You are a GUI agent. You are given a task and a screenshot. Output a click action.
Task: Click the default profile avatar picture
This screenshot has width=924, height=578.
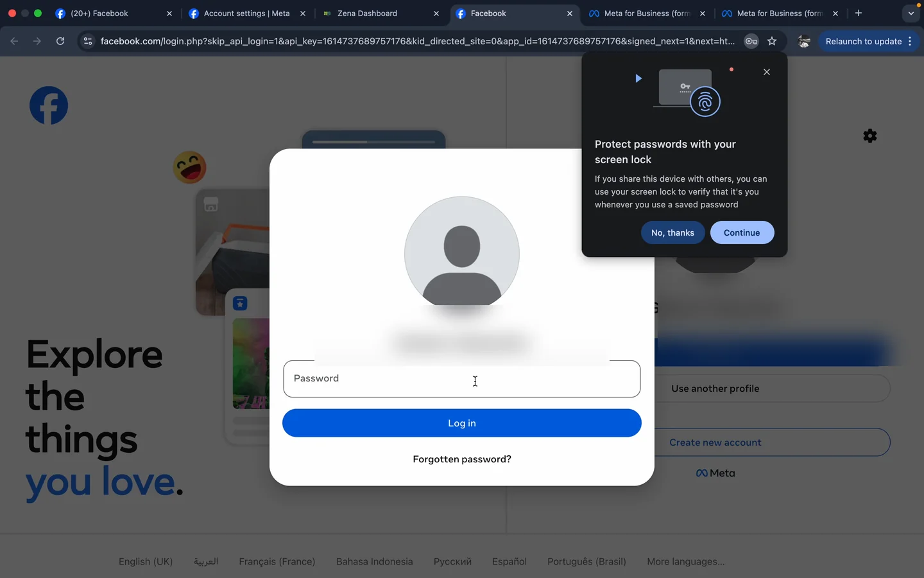pyautogui.click(x=462, y=250)
